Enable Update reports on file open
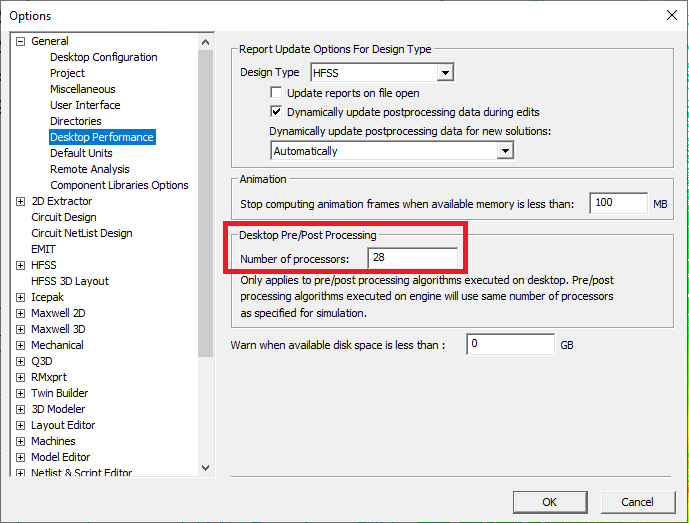This screenshot has height=523, width=689. (276, 93)
